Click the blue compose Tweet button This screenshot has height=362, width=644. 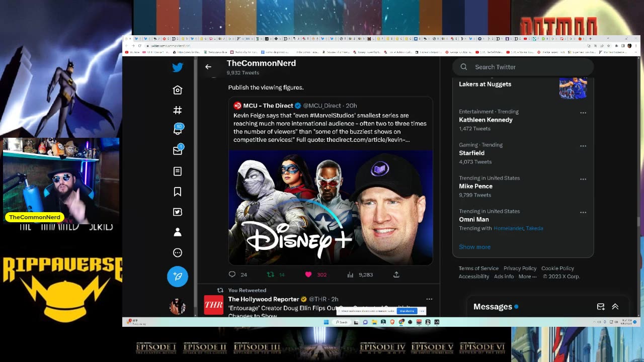tap(178, 276)
